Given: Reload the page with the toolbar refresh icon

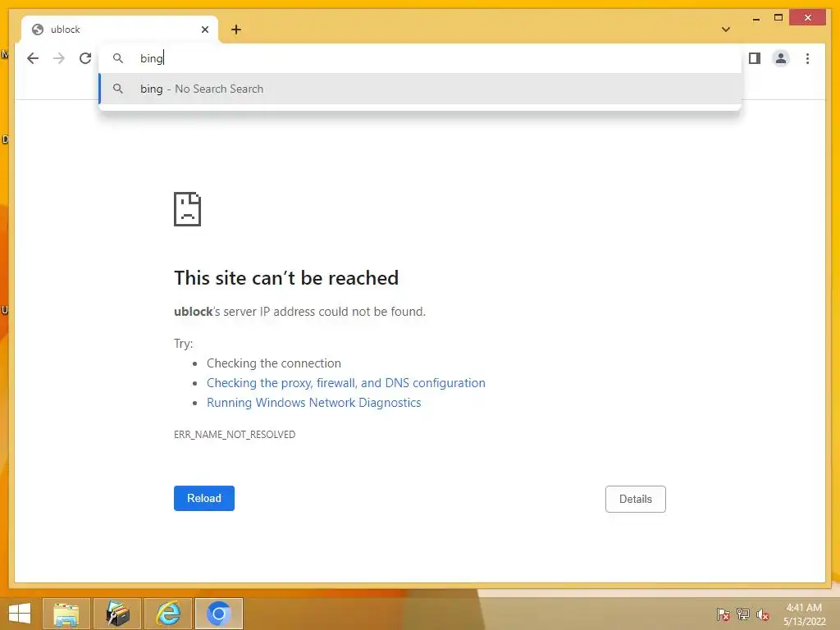Looking at the screenshot, I should [85, 58].
